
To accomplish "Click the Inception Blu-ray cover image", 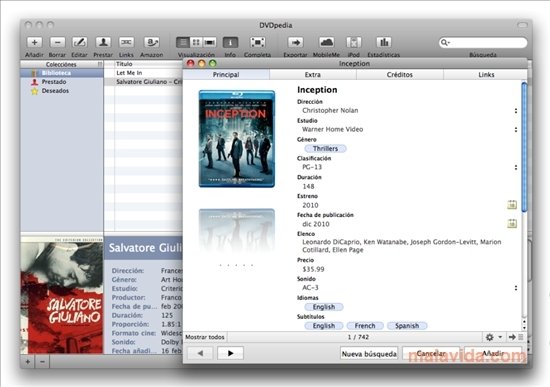I will [237, 139].
